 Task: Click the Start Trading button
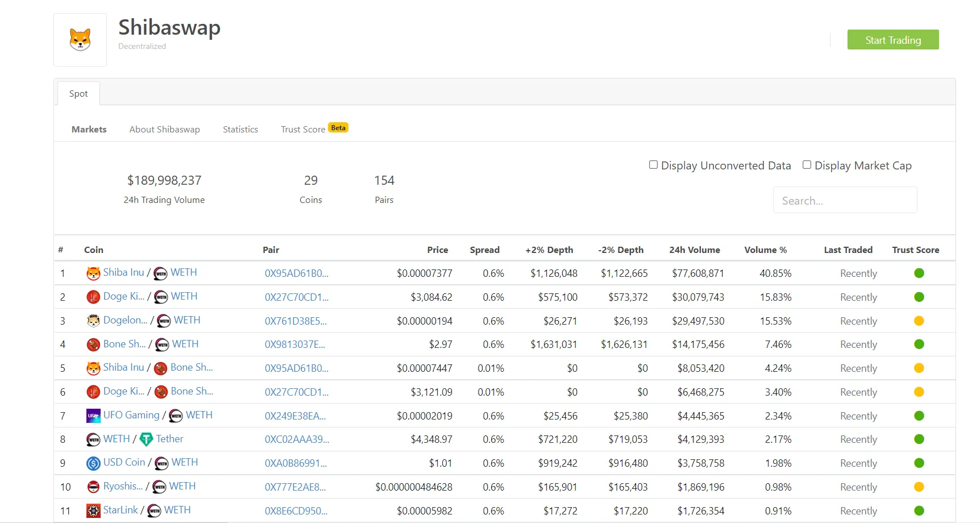click(x=893, y=40)
